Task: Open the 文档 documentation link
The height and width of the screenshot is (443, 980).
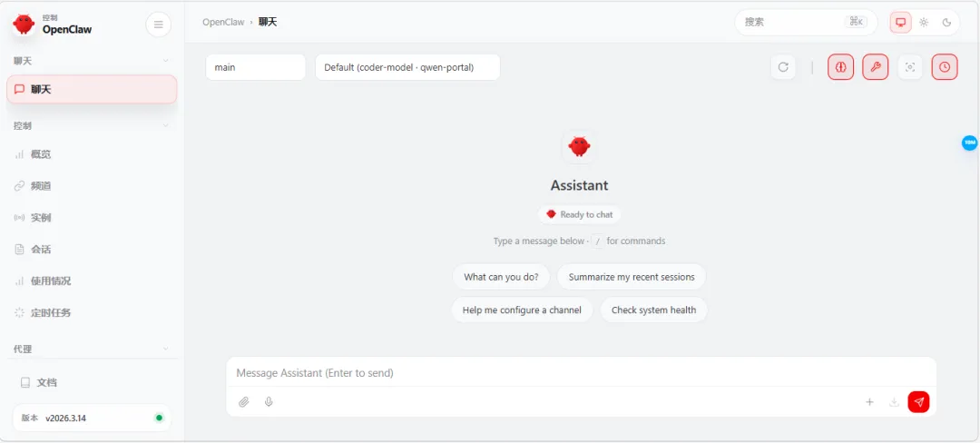Action: (92, 382)
